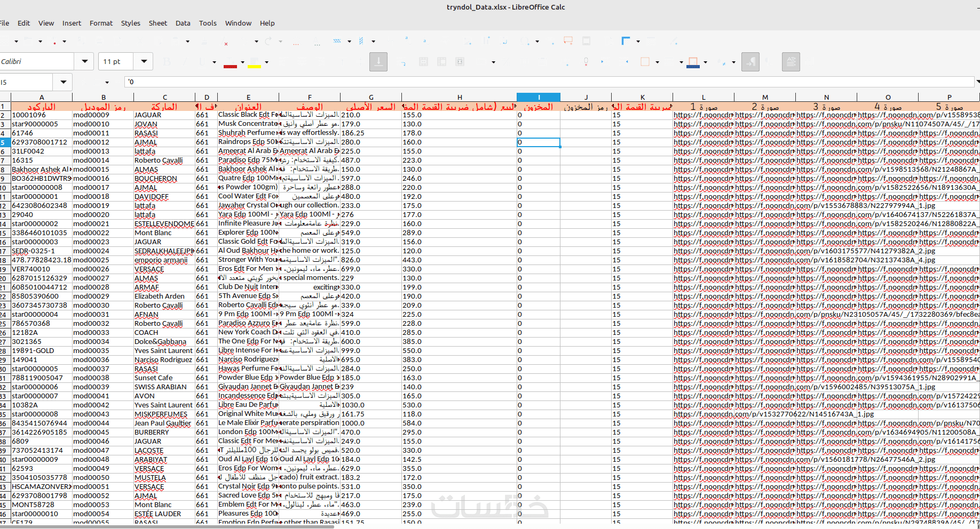This screenshot has width=980, height=529.
Task: Click the Insert Hyperlink icon
Action: point(550,41)
